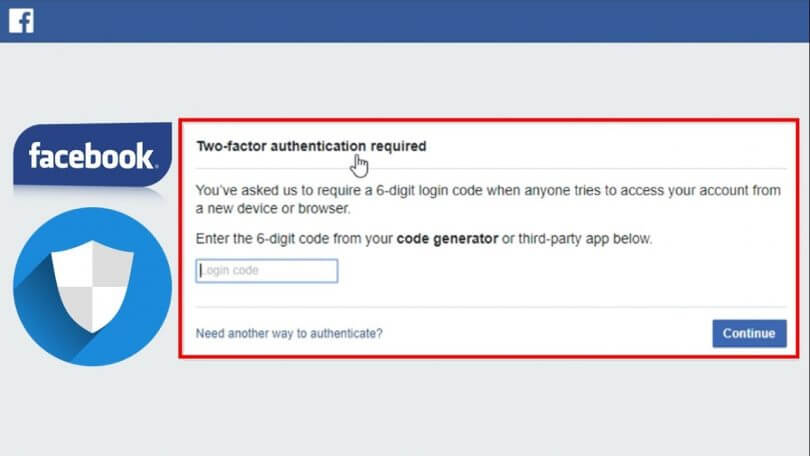Click "You've asked us to require" sentence start

click(x=272, y=190)
